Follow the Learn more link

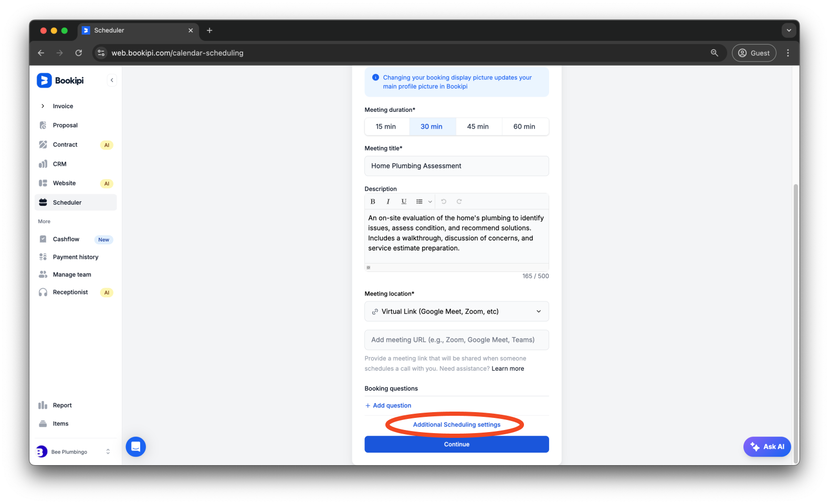508,369
